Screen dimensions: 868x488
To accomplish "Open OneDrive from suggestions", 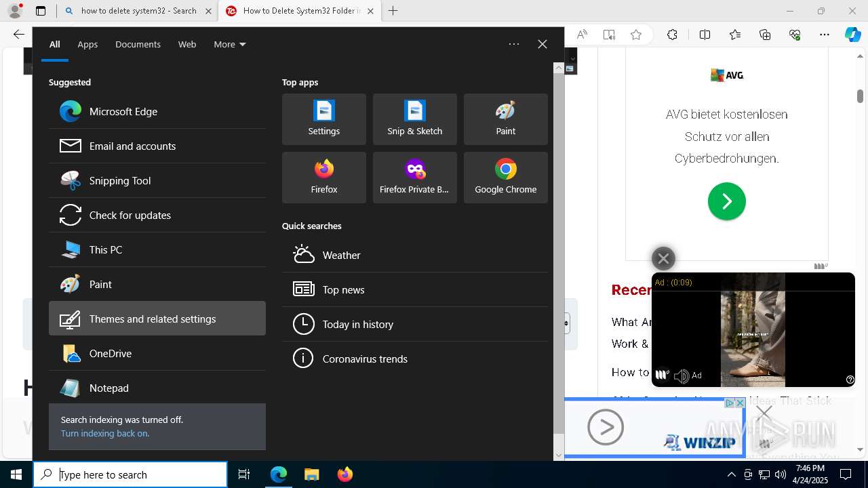I will (x=157, y=353).
